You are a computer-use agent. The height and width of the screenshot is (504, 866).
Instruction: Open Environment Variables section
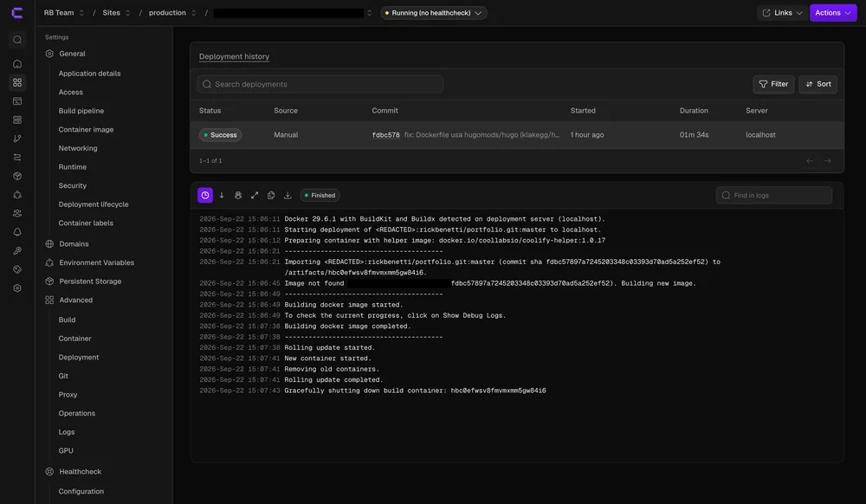(97, 262)
